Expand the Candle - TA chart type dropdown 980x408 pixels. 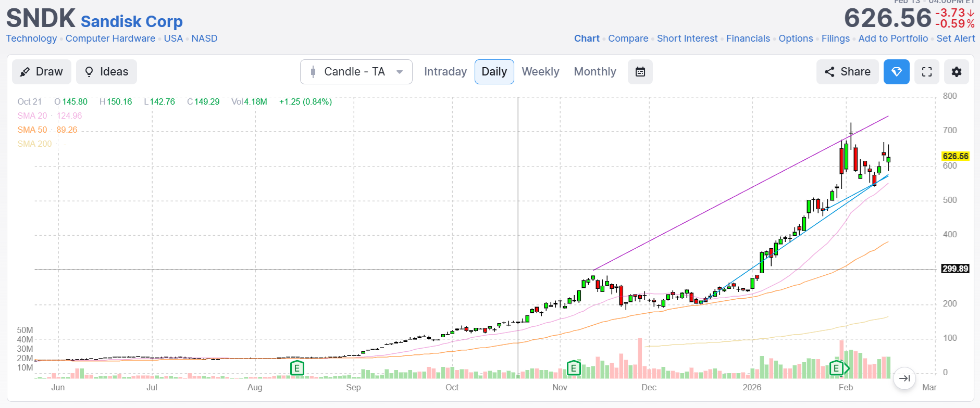356,72
